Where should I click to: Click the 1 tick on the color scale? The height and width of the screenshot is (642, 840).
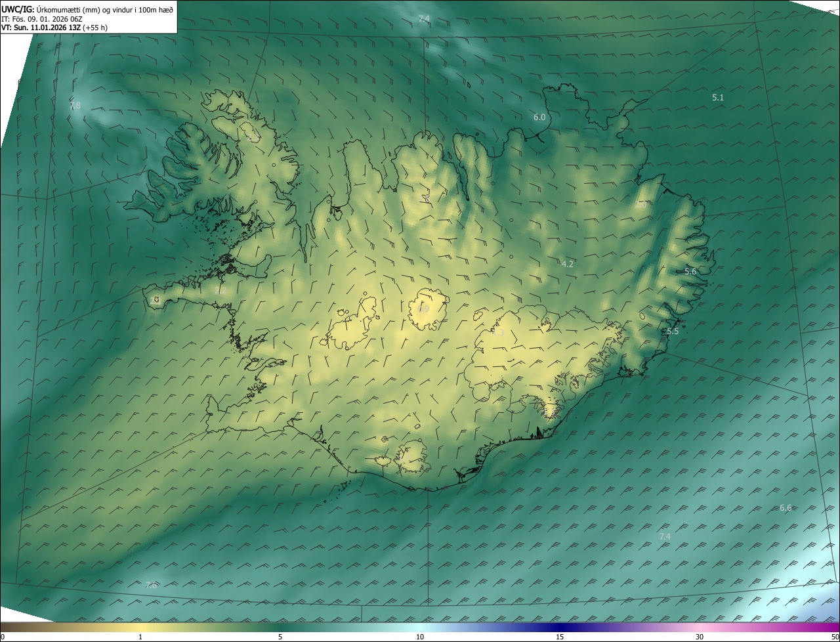coord(140,637)
